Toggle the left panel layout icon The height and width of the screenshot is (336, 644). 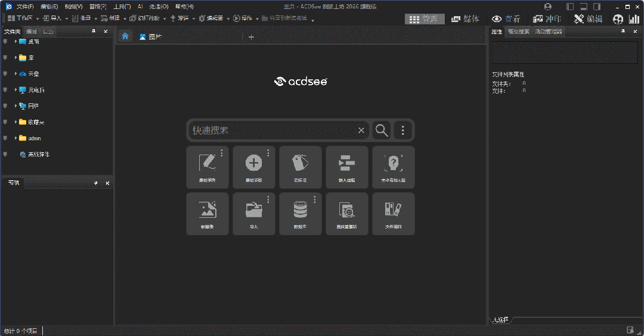coord(570,7)
